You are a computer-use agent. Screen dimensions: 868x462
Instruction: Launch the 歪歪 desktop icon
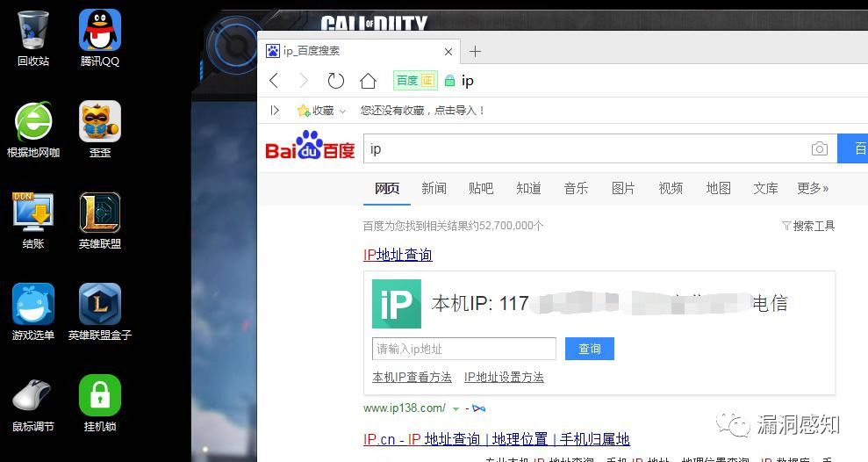click(100, 129)
